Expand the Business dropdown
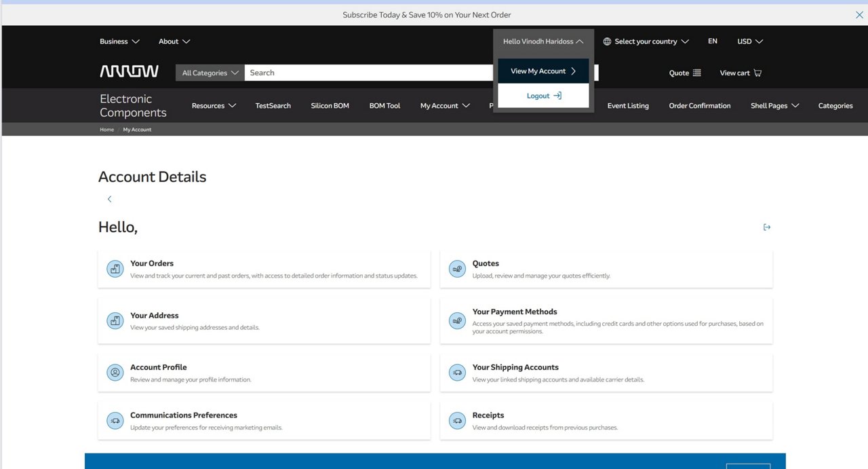The height and width of the screenshot is (469, 868). pyautogui.click(x=119, y=41)
